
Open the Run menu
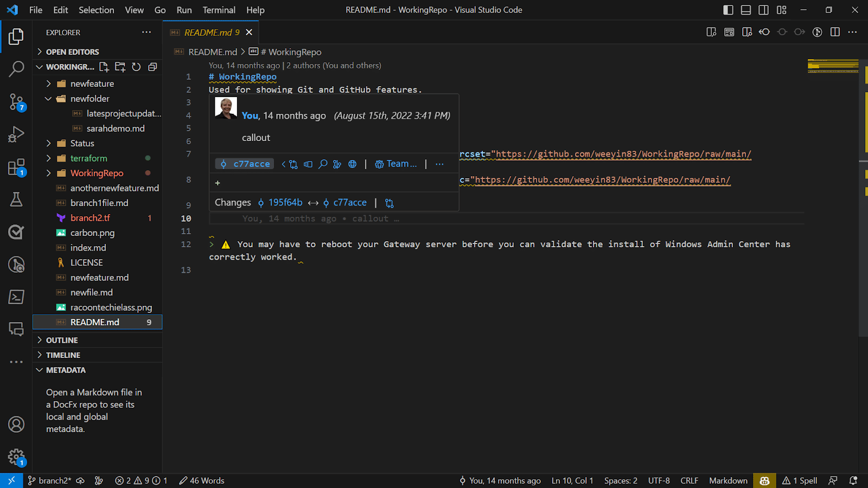click(x=184, y=10)
